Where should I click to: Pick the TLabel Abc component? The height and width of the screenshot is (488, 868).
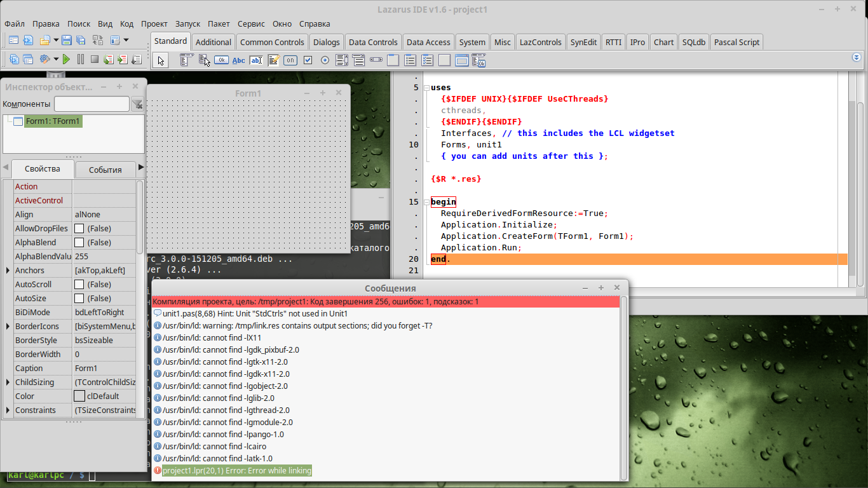(238, 60)
